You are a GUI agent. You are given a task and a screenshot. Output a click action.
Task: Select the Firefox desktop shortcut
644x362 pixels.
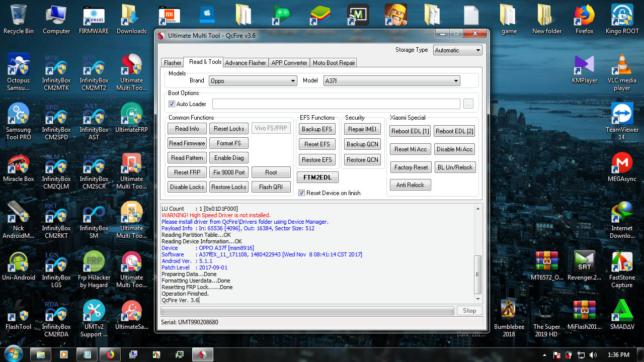coord(585,19)
